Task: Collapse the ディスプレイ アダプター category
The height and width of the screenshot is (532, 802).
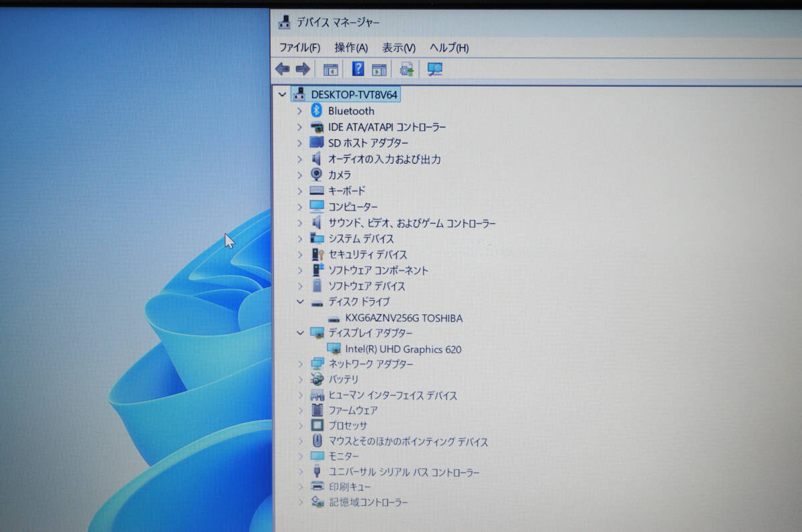Action: 300,333
